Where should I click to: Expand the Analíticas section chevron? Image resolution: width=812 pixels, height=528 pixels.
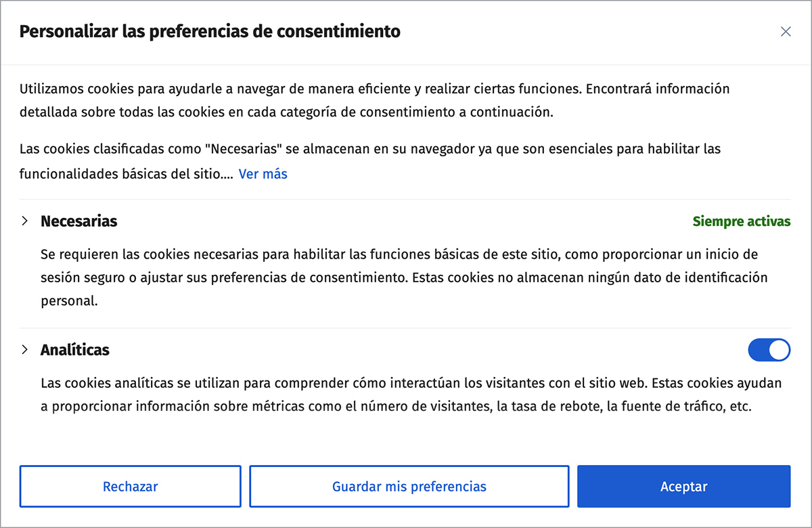25,350
